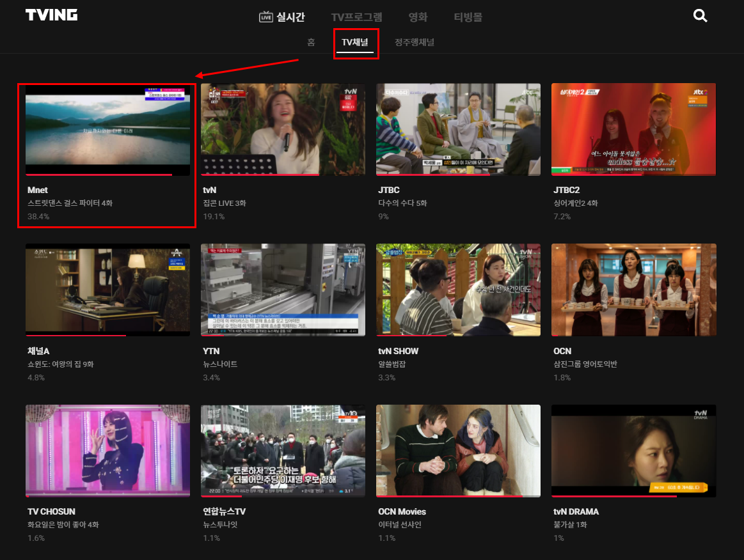Image resolution: width=744 pixels, height=560 pixels.
Task: Click program title 화요일은 밤이 좋아 4화
Action: click(x=63, y=524)
